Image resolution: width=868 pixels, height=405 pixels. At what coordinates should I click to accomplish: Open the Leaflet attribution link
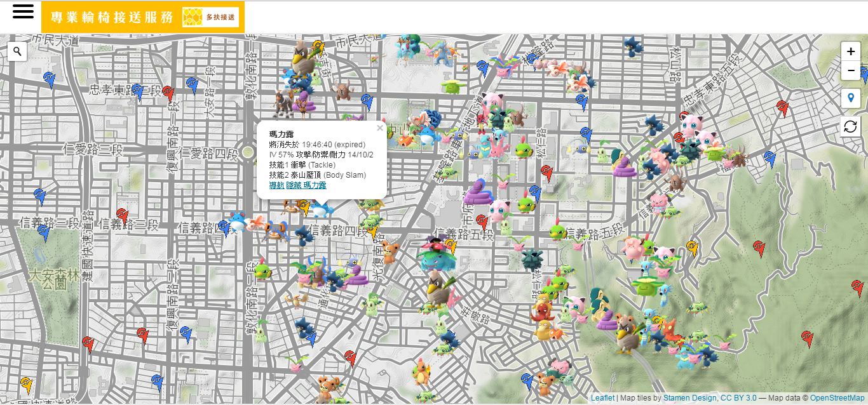click(602, 398)
